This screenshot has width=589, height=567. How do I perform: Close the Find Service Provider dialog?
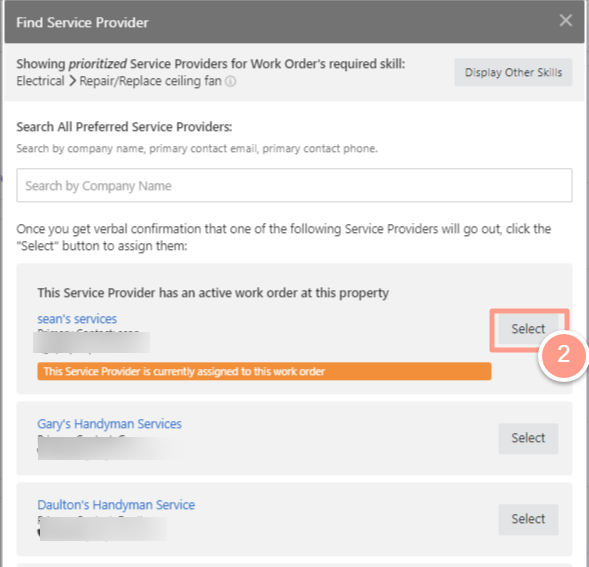[x=566, y=20]
